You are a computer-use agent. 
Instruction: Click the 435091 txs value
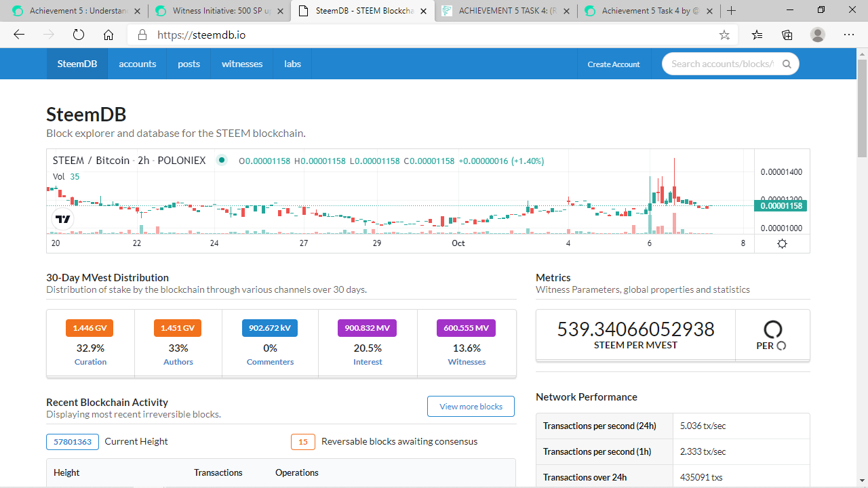click(x=701, y=477)
